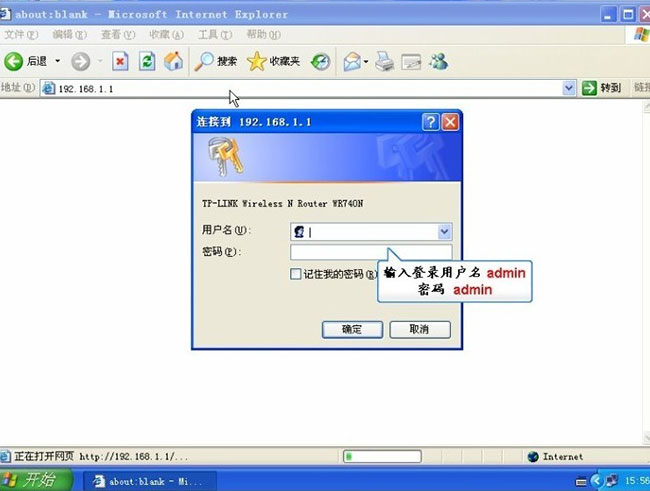
Task: Open the 帮助 (Help) menu
Action: [x=263, y=34]
